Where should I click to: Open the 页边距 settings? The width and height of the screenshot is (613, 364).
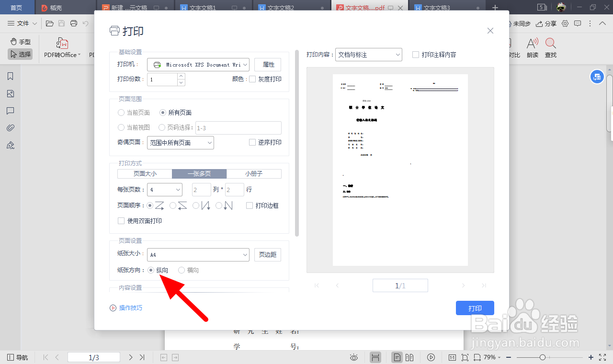tap(267, 254)
